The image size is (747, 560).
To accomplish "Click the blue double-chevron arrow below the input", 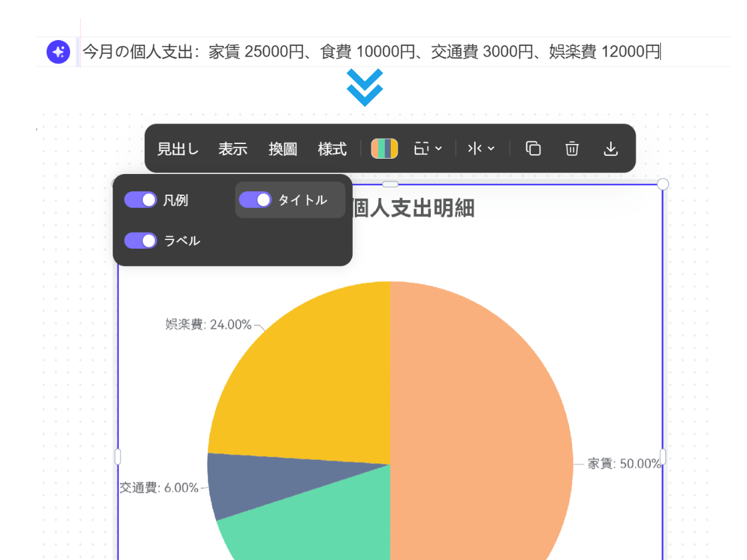I will 365,87.
